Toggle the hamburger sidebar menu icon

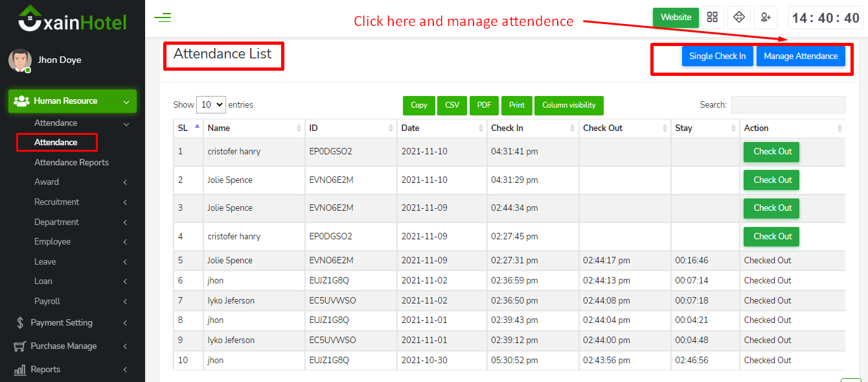coord(163,18)
